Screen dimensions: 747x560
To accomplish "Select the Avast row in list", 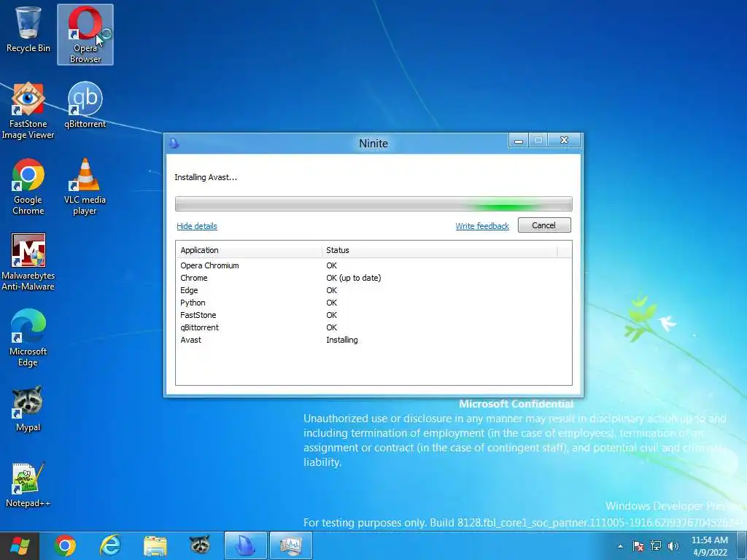I will 373,340.
